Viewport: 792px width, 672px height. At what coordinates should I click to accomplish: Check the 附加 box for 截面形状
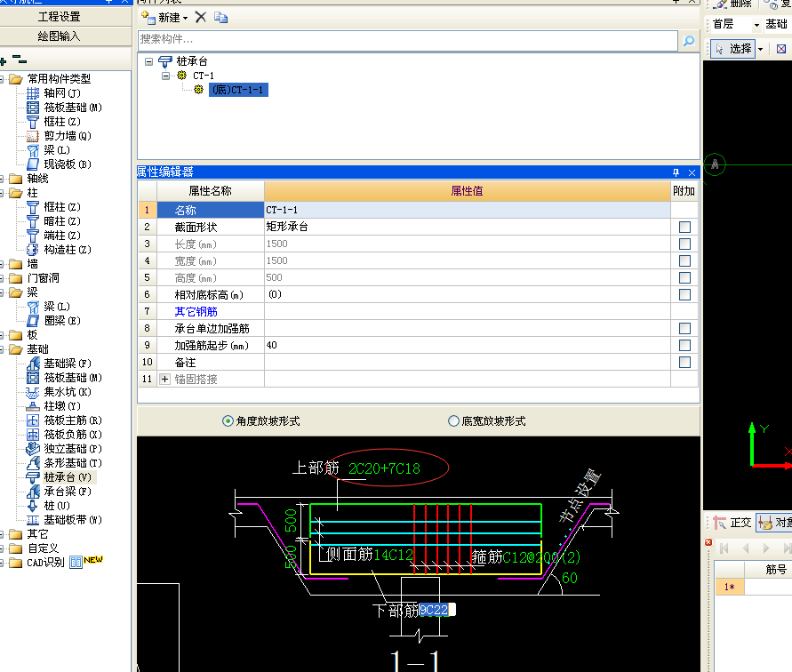coord(684,227)
